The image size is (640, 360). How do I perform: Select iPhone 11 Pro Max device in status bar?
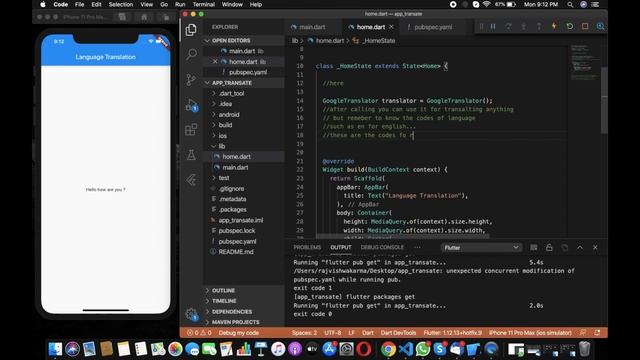pos(530,333)
